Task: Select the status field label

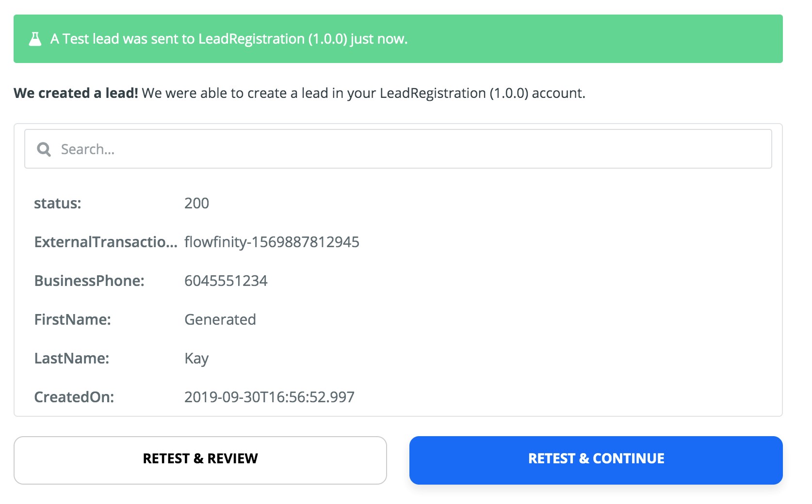Action: 57,203
